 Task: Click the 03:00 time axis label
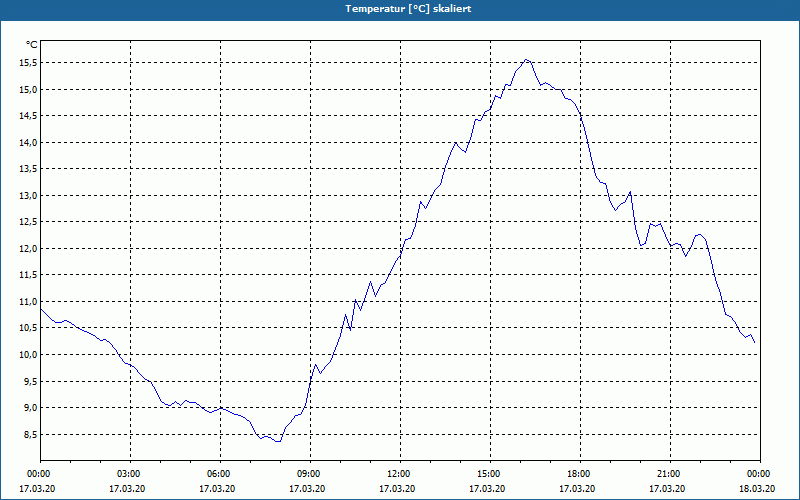click(x=131, y=474)
